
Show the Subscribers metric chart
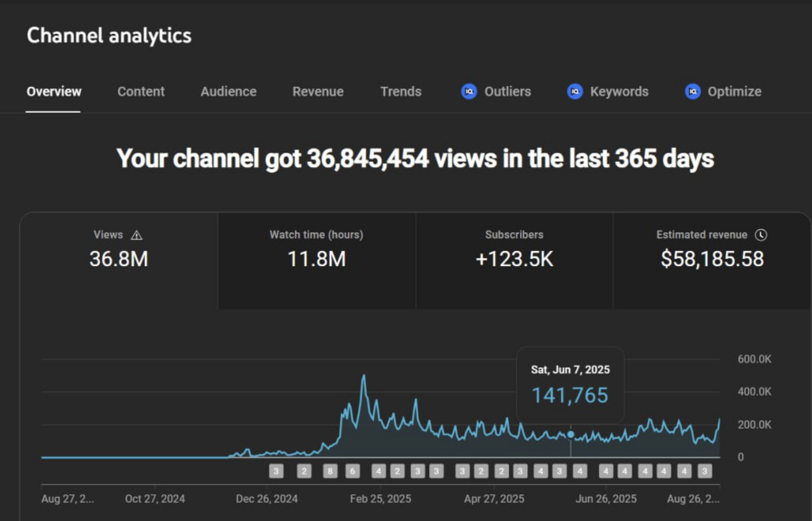tap(514, 260)
